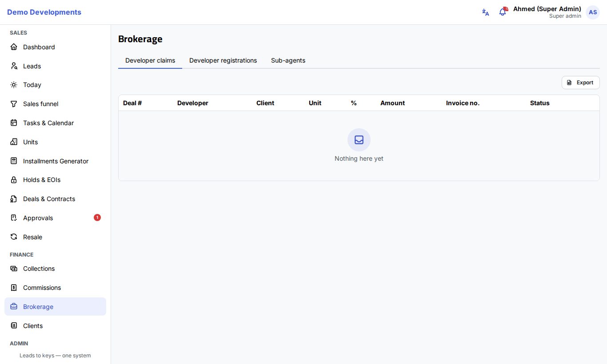Click the Tasks & Calendar icon
The image size is (607, 364).
(14, 123)
